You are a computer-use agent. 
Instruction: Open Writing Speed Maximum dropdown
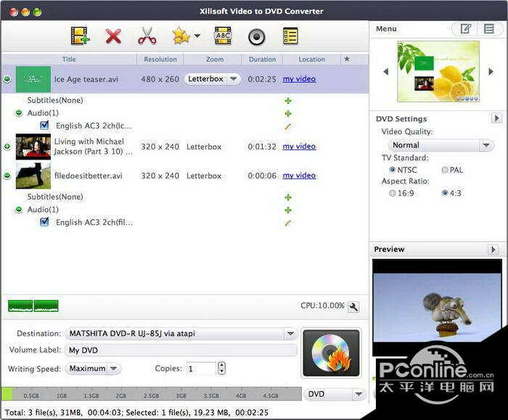94,368
